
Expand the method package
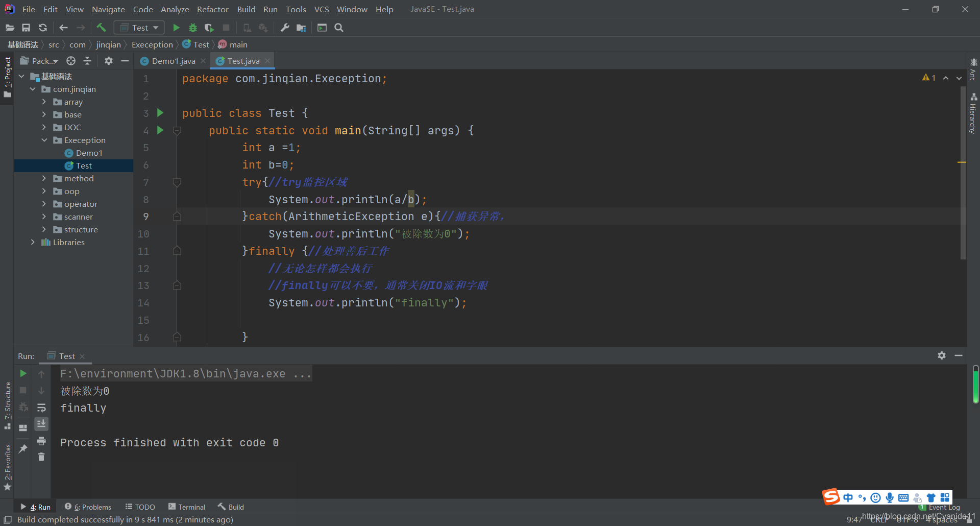click(44, 178)
